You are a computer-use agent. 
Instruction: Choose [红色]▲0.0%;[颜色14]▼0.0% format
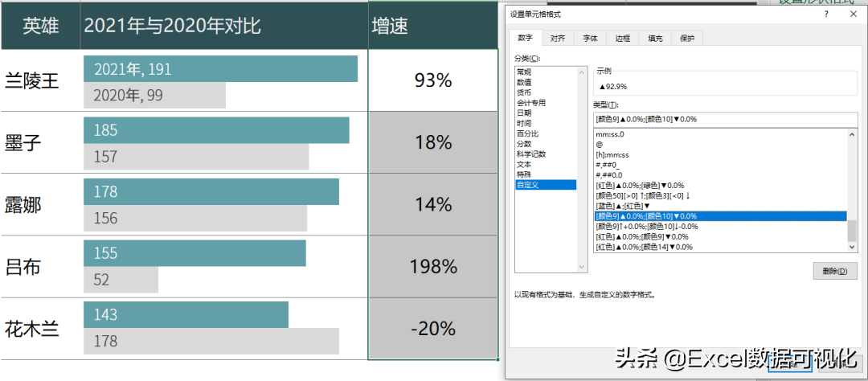pyautogui.click(x=720, y=247)
